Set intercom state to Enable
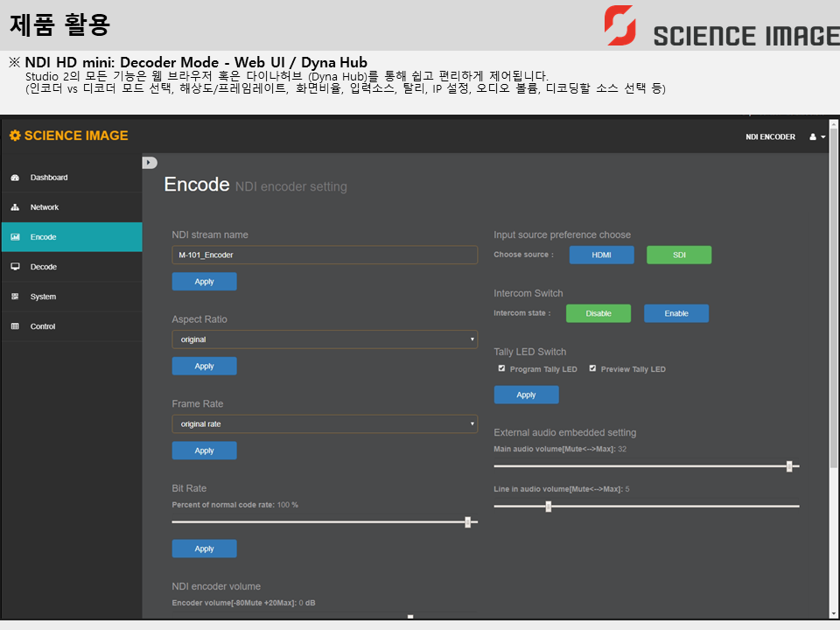Image resolution: width=840 pixels, height=630 pixels. (676, 313)
